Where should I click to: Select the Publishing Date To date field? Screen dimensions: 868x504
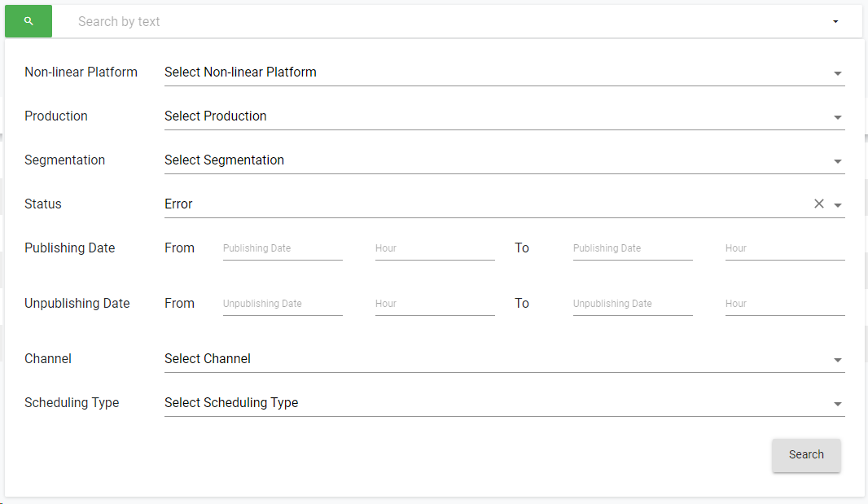tap(633, 248)
